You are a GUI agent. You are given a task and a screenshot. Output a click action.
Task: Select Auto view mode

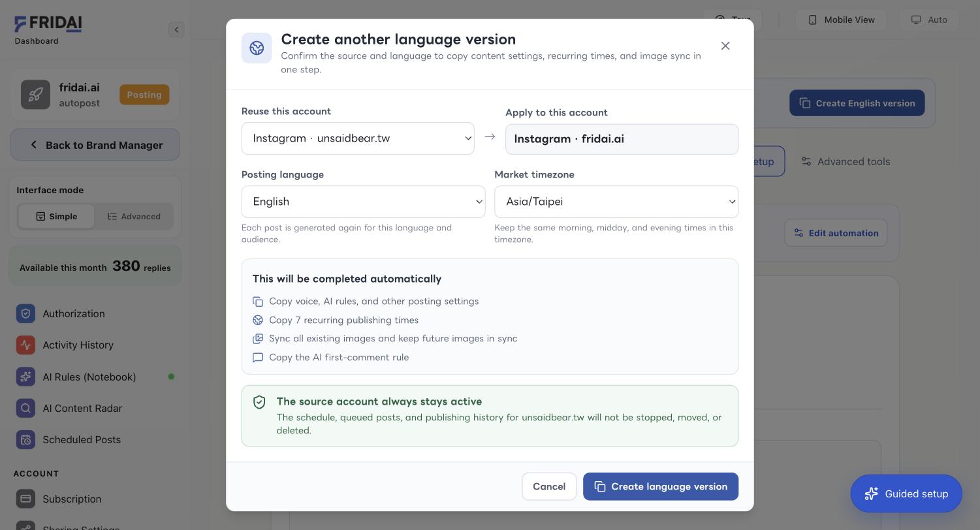pyautogui.click(x=930, y=20)
